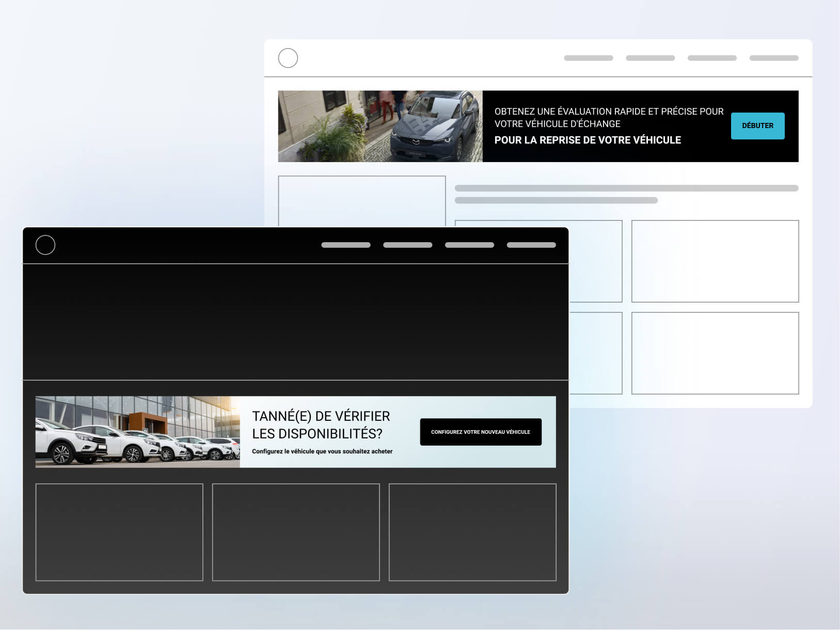Screen dimensions: 840x630
Task: Click the CONFIGUREZ VOTRE NOUVEAU VÉHICULE button
Action: tap(481, 432)
